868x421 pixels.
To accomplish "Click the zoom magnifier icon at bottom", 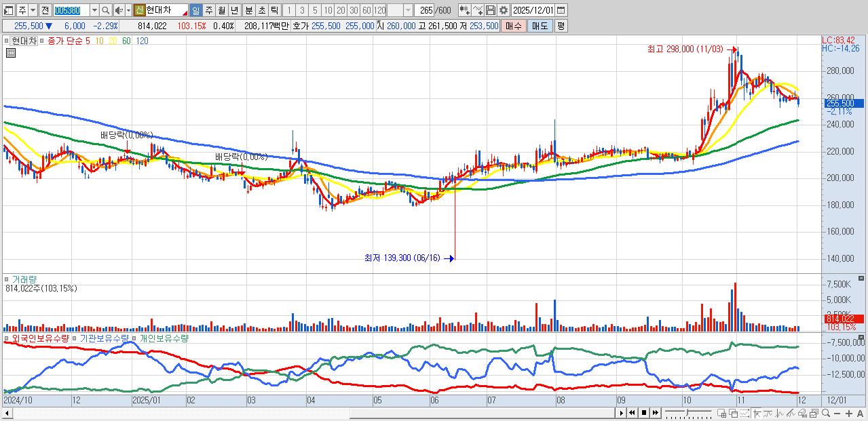I will pyautogui.click(x=825, y=413).
